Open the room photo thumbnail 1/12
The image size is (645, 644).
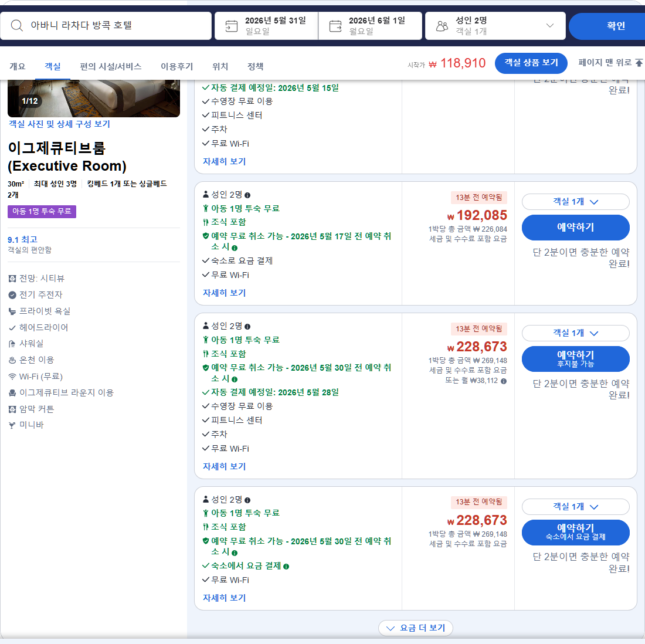tap(94, 99)
